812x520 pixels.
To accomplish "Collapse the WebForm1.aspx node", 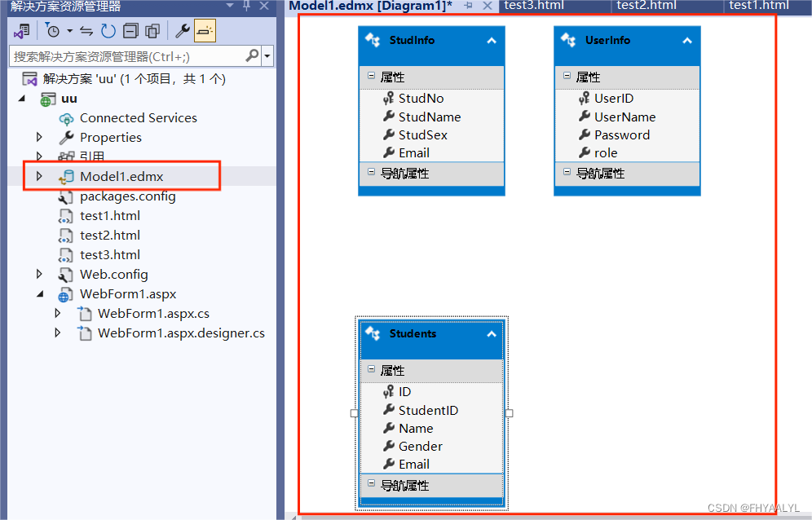I will click(x=40, y=293).
